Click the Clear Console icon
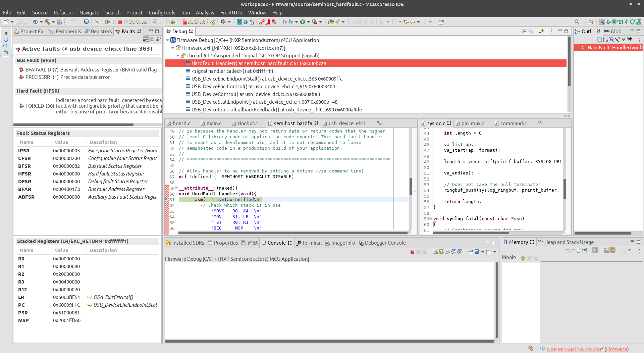This screenshot has width=644, height=353. click(x=435, y=252)
